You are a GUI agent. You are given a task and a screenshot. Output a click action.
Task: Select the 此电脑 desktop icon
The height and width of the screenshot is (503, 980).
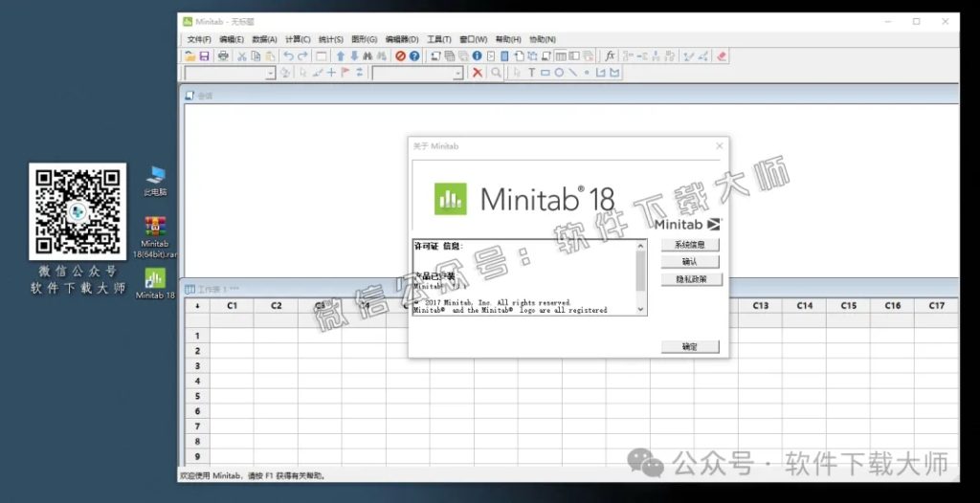(x=155, y=181)
